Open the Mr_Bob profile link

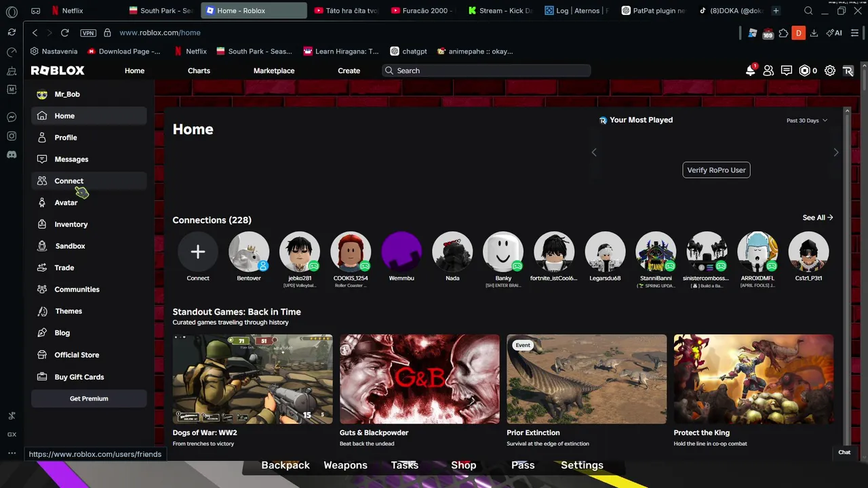89,94
